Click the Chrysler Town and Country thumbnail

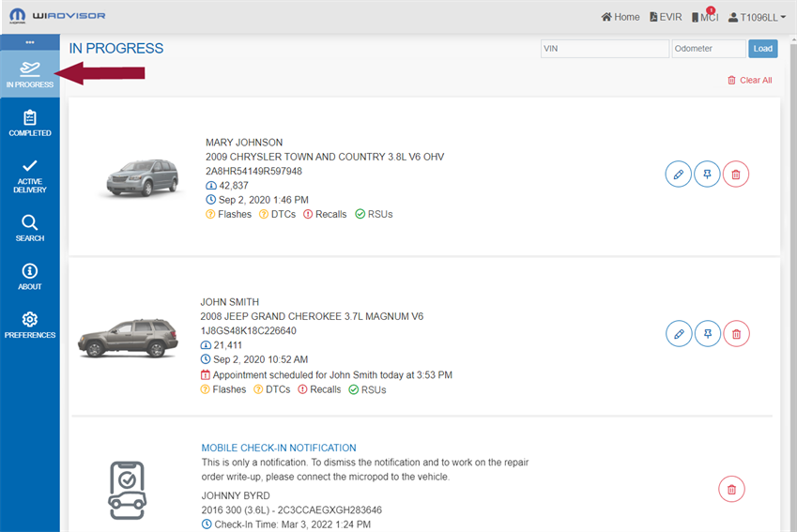[143, 178]
